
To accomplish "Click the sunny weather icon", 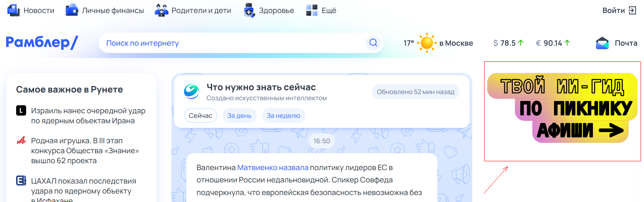I will [427, 43].
